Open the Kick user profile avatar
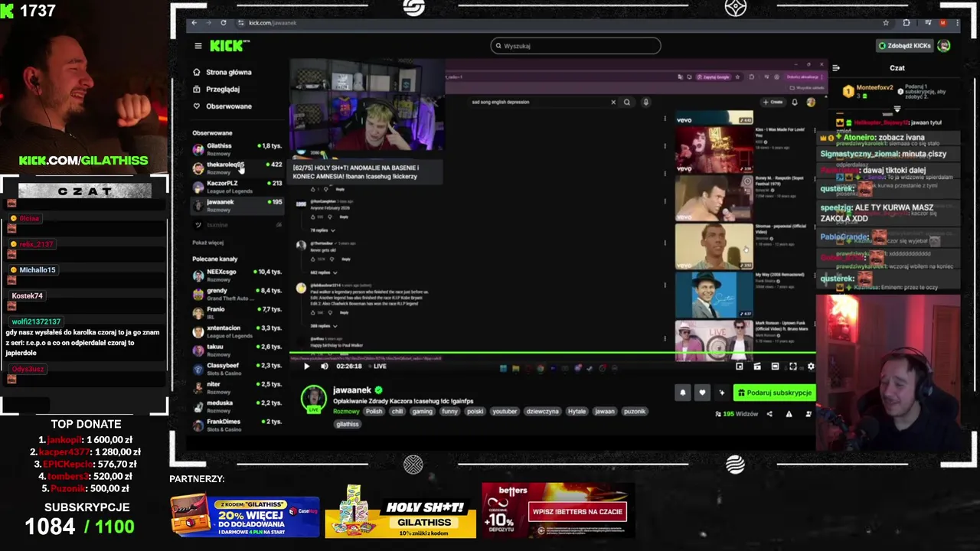 pos(944,46)
